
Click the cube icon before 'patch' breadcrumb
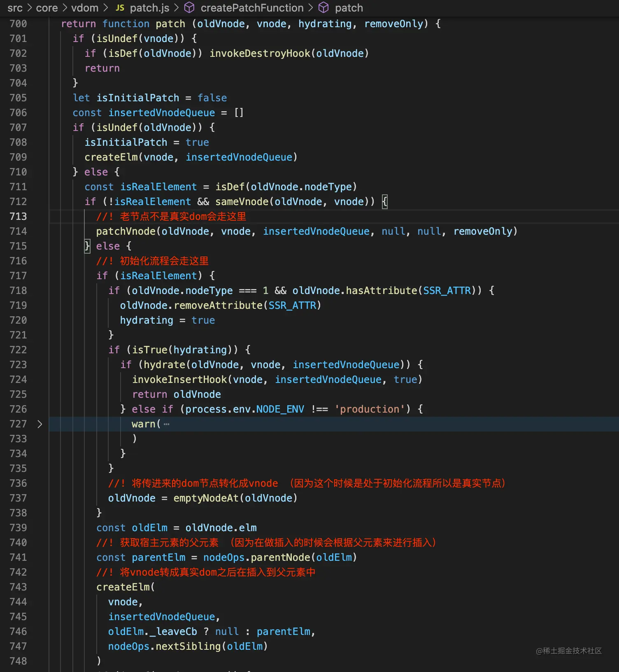point(324,7)
